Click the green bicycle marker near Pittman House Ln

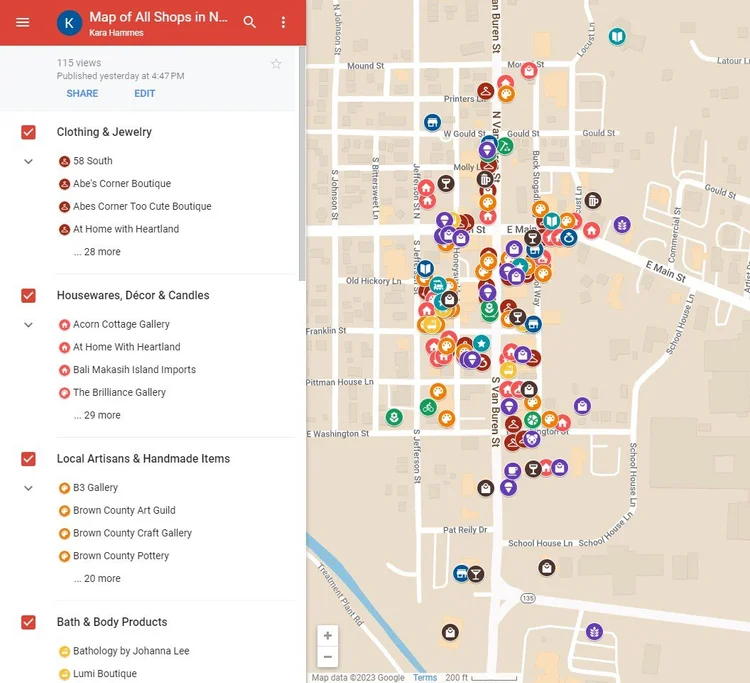click(x=428, y=408)
